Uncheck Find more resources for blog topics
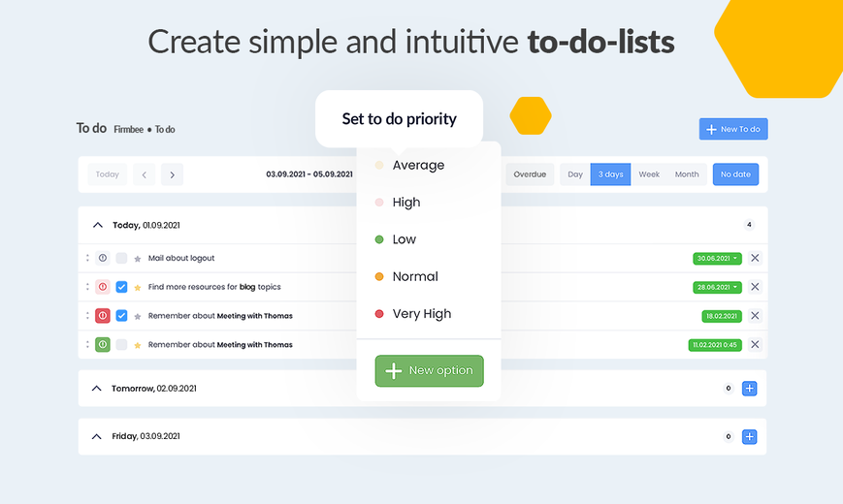843x504 pixels. coord(121,287)
